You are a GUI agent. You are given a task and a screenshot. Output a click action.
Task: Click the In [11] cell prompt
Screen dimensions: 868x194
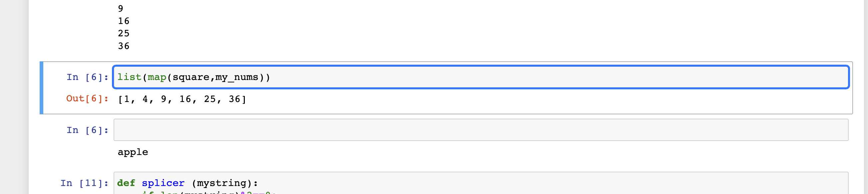coord(84,183)
